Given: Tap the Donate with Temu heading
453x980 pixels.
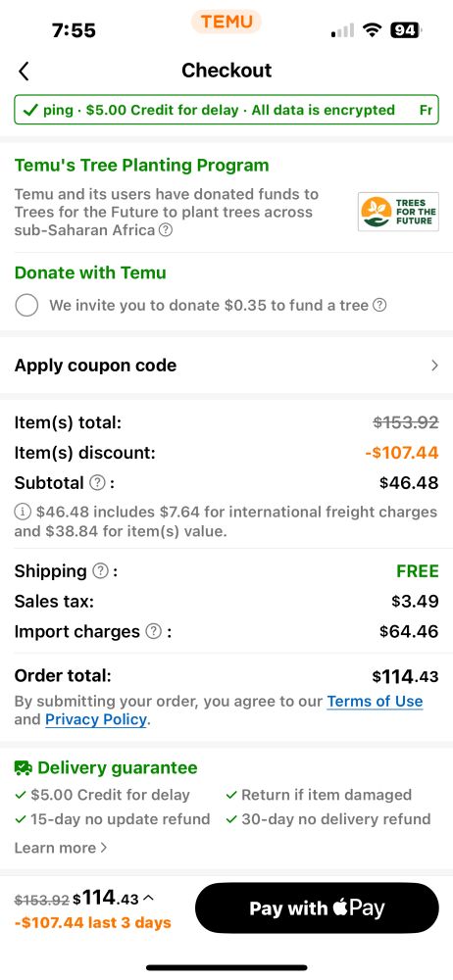Looking at the screenshot, I should [90, 273].
